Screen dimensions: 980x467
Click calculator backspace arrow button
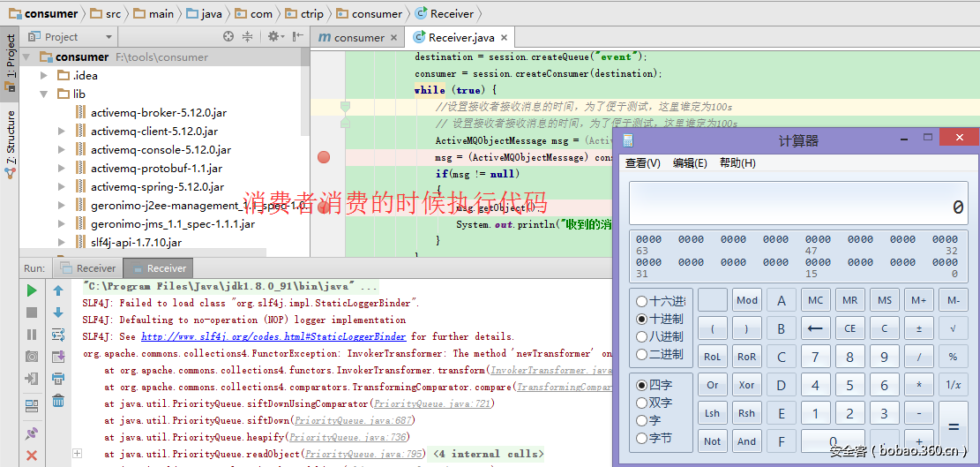pyautogui.click(x=815, y=328)
